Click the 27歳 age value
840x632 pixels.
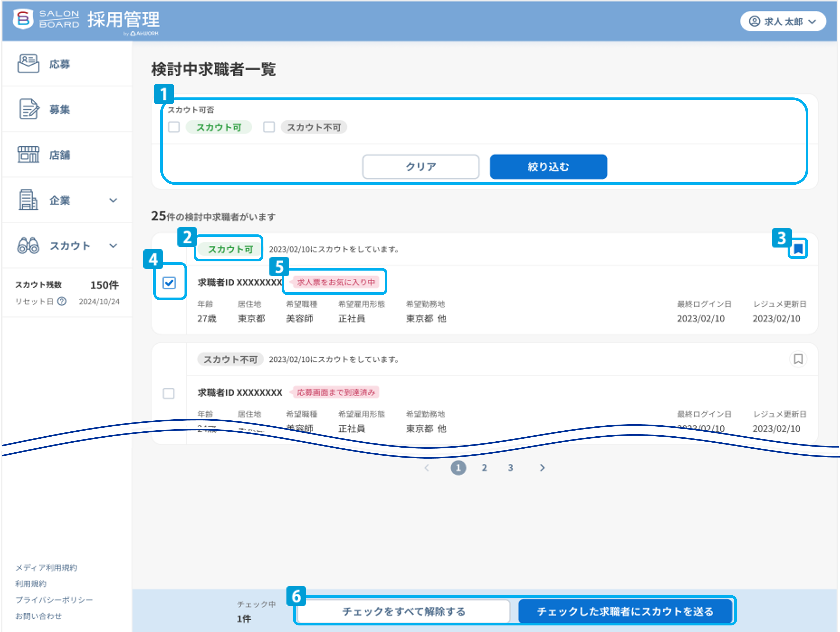click(x=207, y=318)
